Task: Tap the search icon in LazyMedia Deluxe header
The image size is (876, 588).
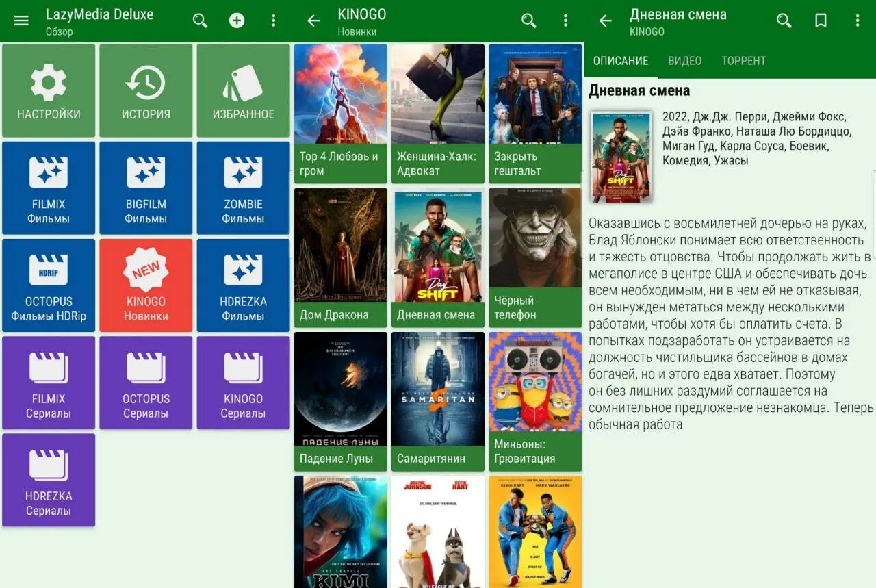Action: pos(200,21)
